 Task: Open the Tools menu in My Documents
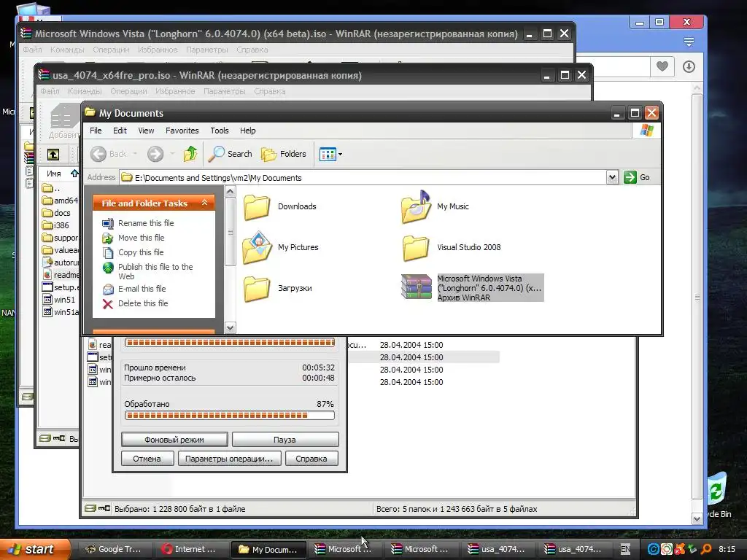(219, 131)
